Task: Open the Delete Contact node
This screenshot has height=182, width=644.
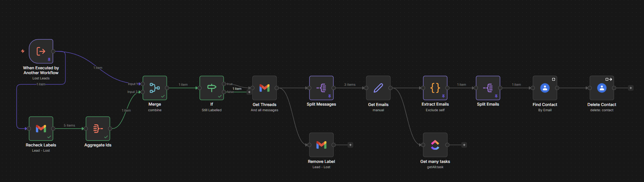Action: point(602,88)
